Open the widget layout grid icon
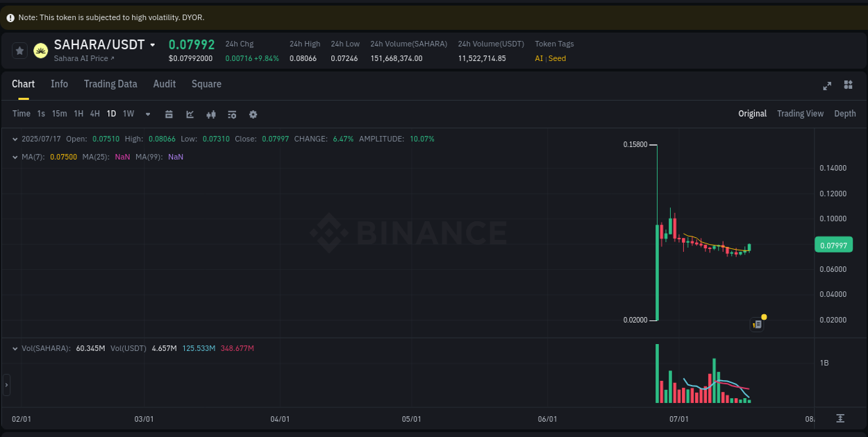This screenshot has height=437, width=868. [x=848, y=85]
